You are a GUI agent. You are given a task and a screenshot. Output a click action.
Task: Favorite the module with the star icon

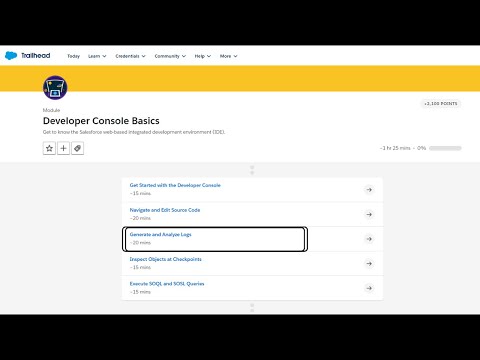click(49, 148)
